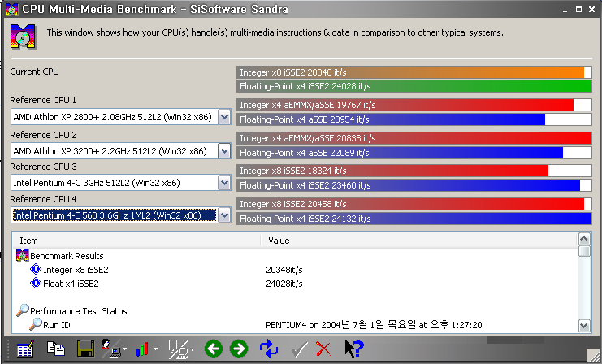Open Reference CPU 1 dropdown arrow
This screenshot has height=364, width=602.
click(224, 117)
